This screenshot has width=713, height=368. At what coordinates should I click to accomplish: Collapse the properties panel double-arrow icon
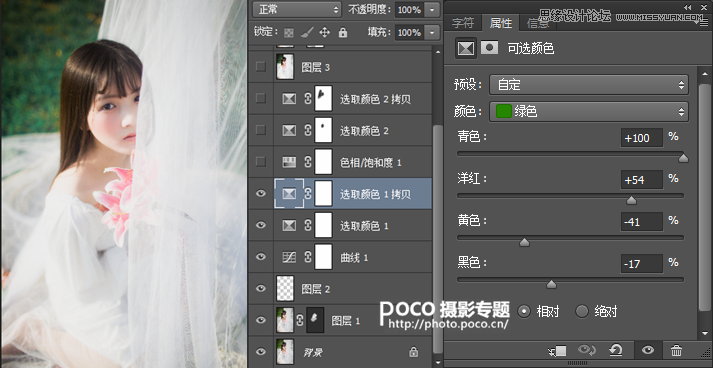point(688,7)
